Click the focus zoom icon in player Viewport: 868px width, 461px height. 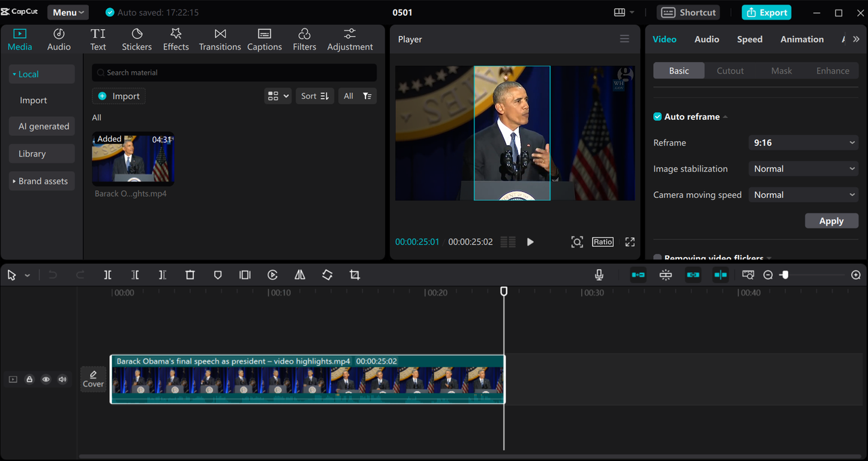click(577, 242)
